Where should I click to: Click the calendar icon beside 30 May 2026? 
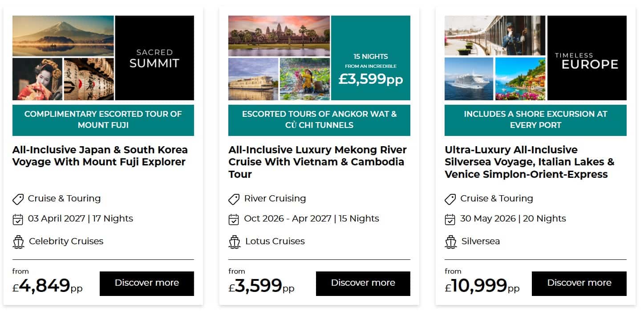coord(450,219)
